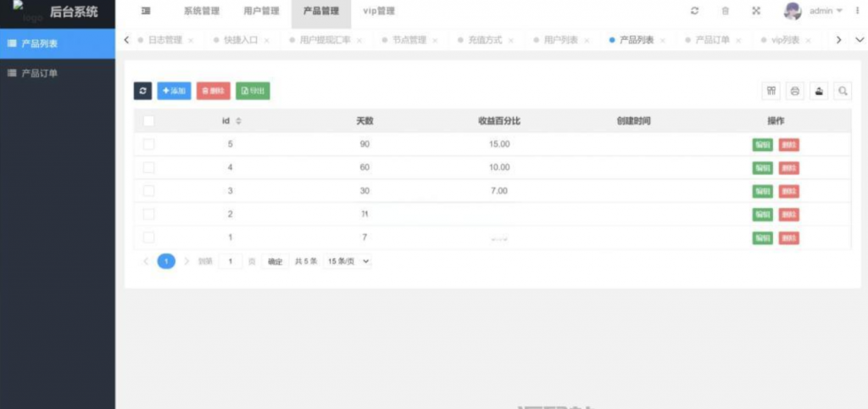The width and height of the screenshot is (868, 409).
Task: Toggle the select-all checkbox in table header
Action: (x=148, y=120)
